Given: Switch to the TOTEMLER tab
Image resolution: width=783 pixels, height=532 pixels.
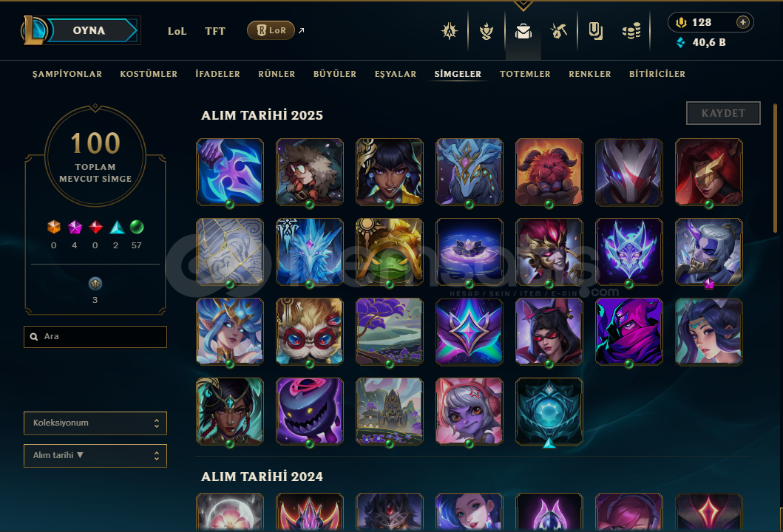Looking at the screenshot, I should (525, 74).
